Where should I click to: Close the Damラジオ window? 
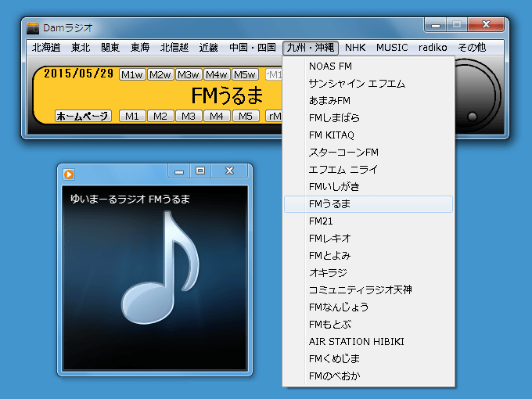486,25
